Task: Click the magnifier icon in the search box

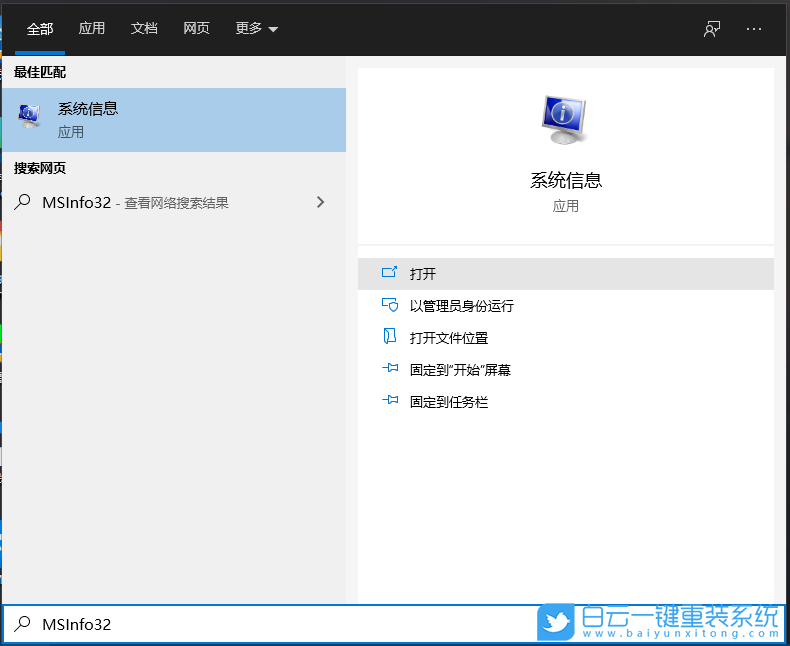Action: (x=22, y=624)
